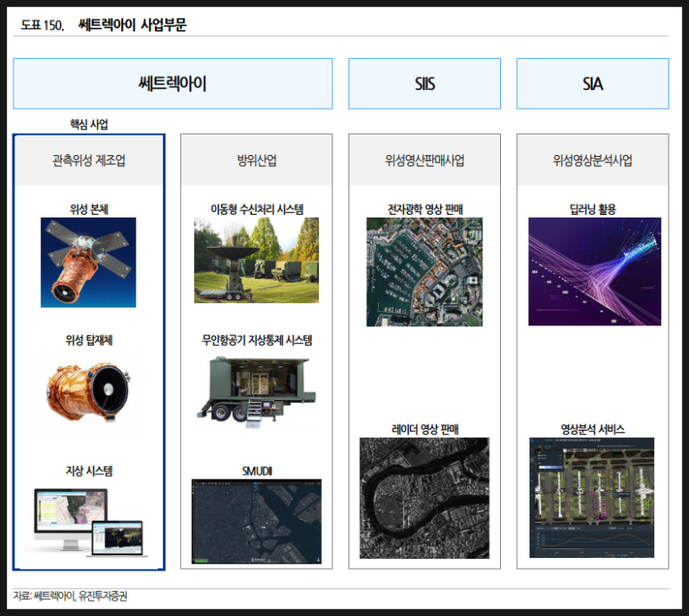The width and height of the screenshot is (689, 616).
Task: Select the 위성영상판매사업 column header
Action: [424, 160]
